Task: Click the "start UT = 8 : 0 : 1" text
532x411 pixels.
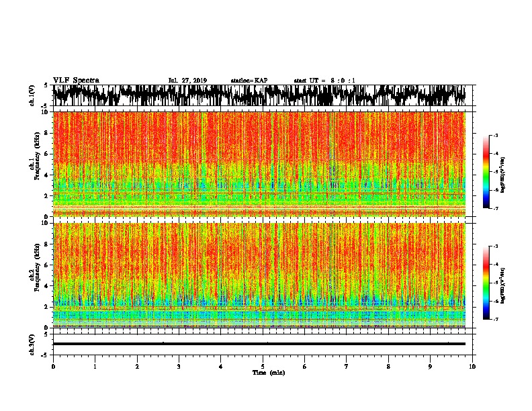Action: coord(324,81)
